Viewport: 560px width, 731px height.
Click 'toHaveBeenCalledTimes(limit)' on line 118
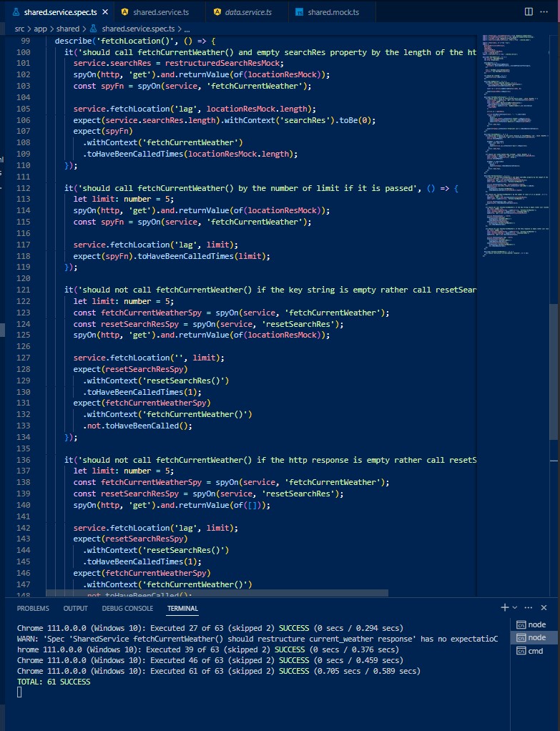pyautogui.click(x=203, y=256)
